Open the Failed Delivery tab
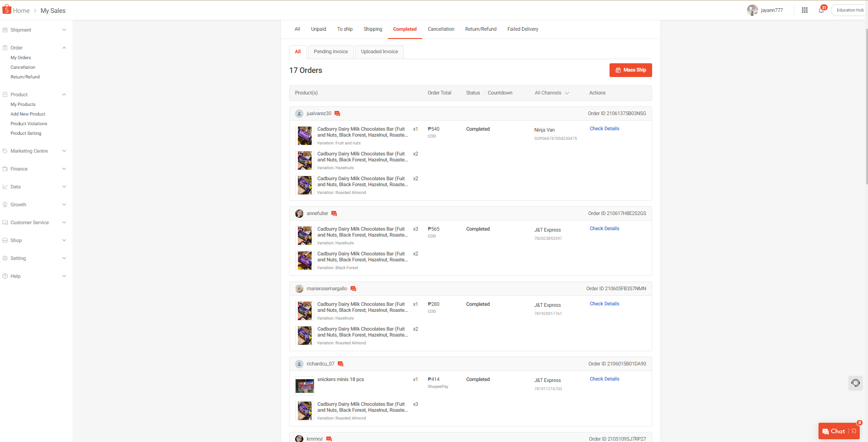The height and width of the screenshot is (442, 868). pos(523,29)
